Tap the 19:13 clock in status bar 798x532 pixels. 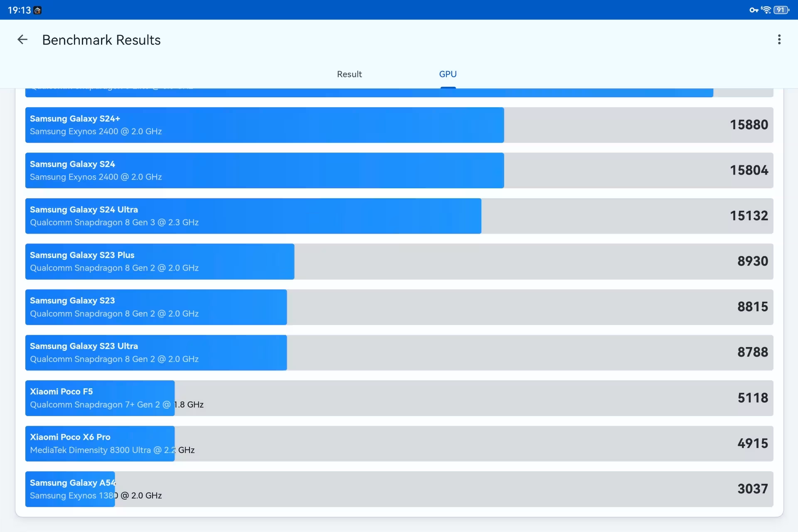(19, 10)
